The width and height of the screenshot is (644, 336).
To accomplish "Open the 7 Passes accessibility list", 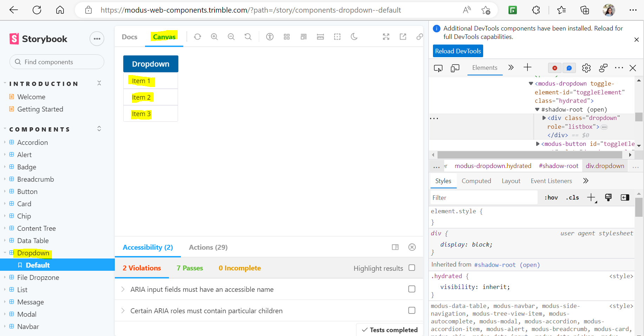I will (x=190, y=268).
